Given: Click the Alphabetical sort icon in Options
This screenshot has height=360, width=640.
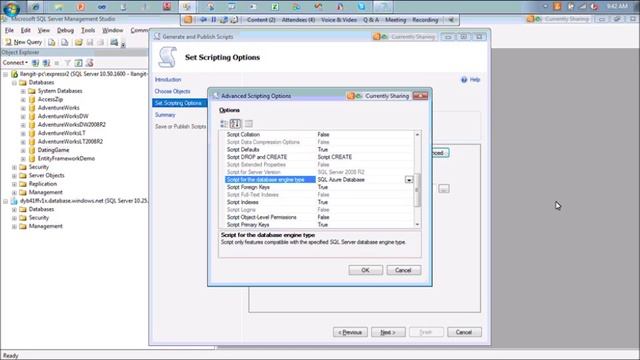Looking at the screenshot, I should (236, 124).
